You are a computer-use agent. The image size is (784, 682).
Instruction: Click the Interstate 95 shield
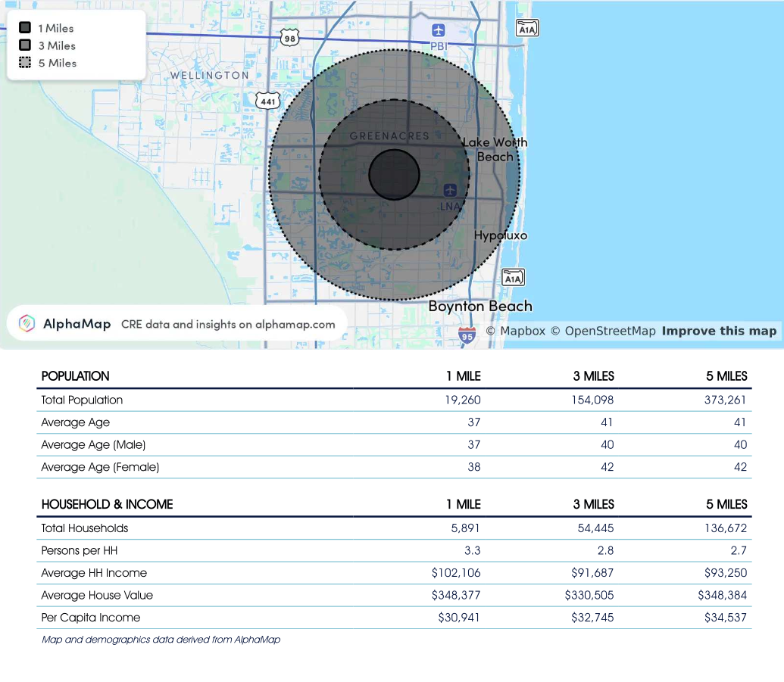pos(467,335)
